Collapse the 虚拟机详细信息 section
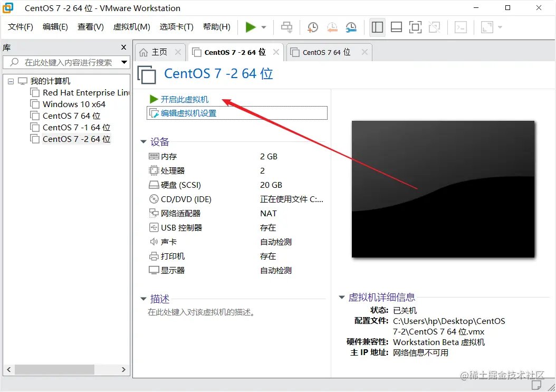 [x=342, y=297]
